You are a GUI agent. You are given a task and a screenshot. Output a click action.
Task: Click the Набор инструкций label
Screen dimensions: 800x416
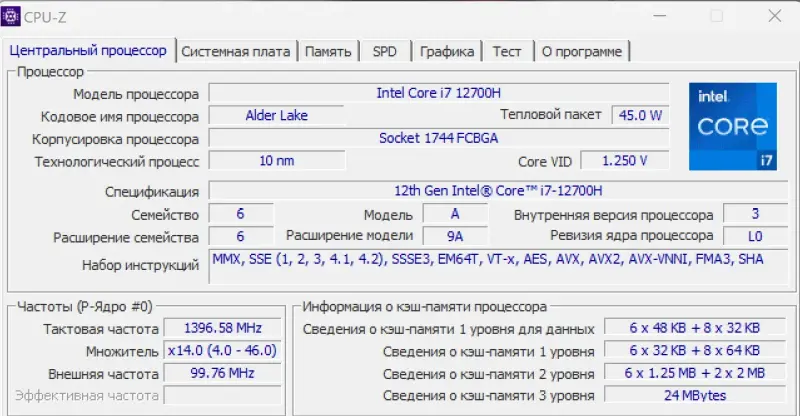coord(140,265)
